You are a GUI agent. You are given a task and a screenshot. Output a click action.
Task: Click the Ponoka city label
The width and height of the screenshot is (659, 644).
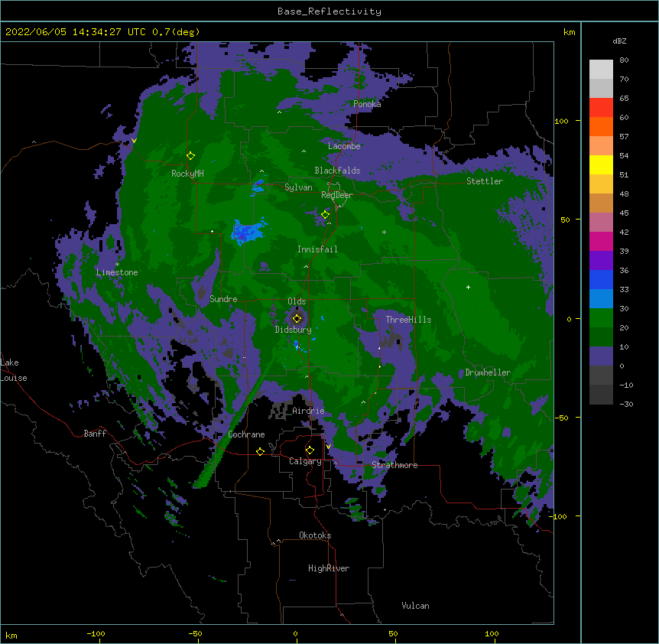click(x=367, y=104)
